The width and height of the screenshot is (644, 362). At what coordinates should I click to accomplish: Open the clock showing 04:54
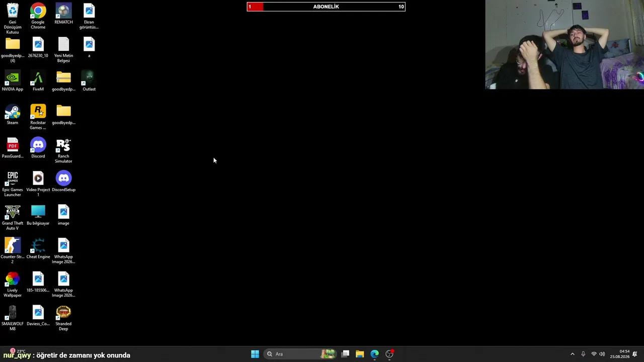click(620, 354)
